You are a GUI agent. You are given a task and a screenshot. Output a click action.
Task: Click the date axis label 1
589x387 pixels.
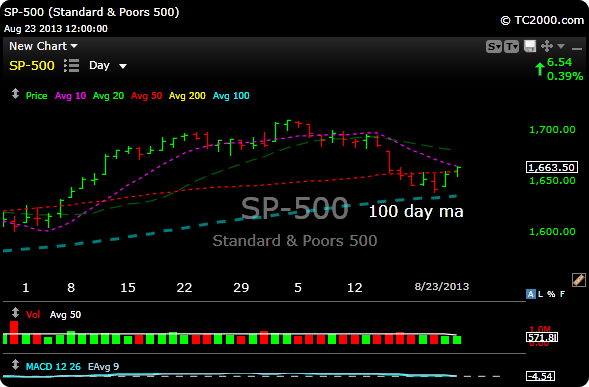click(26, 288)
